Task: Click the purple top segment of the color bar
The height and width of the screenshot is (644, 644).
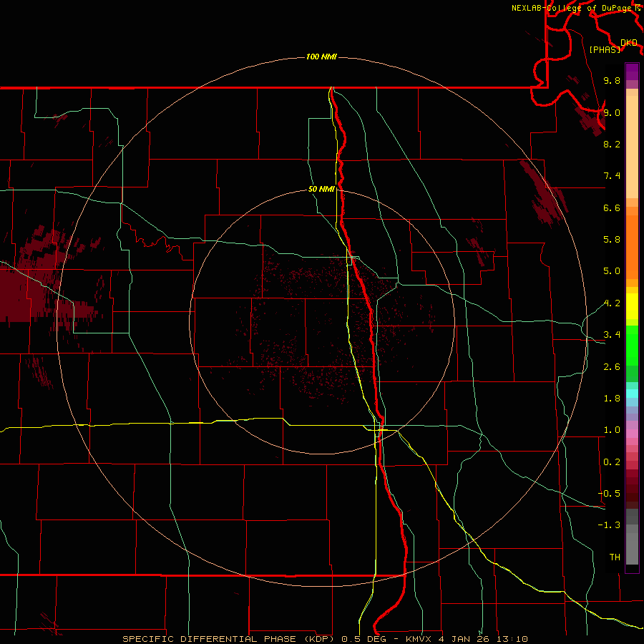Action: pos(632,72)
